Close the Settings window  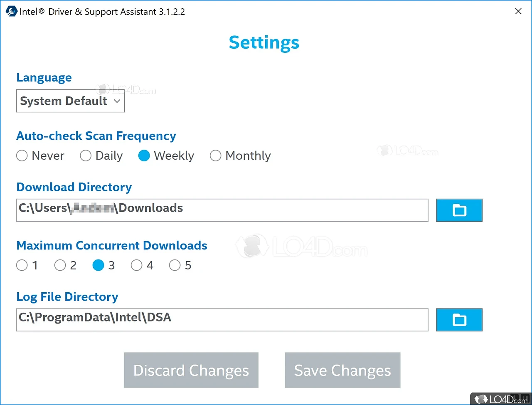pos(518,11)
